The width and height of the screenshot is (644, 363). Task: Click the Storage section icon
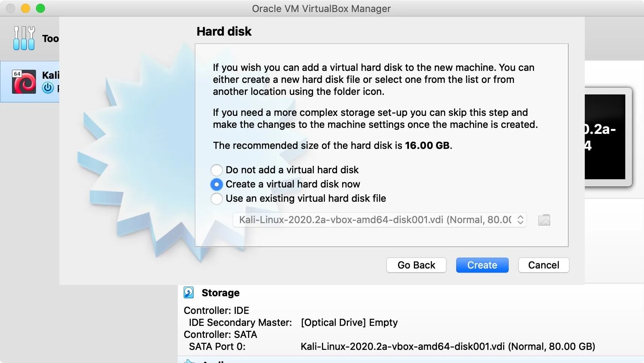(x=189, y=292)
